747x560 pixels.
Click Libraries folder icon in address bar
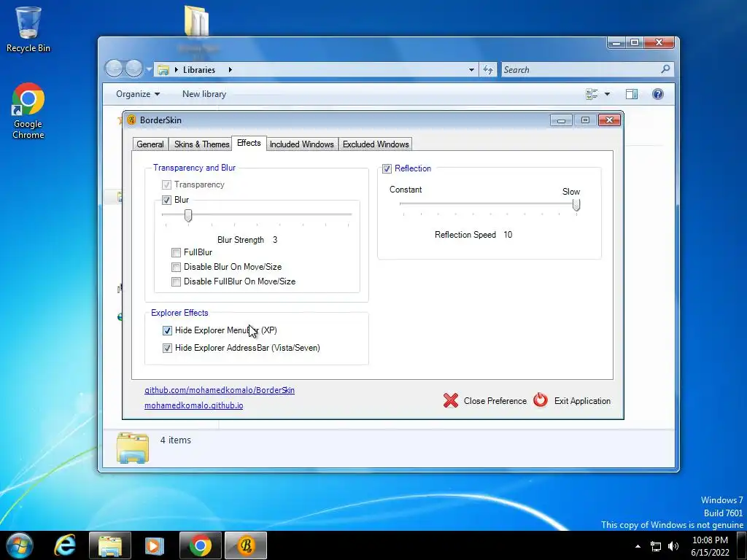163,70
